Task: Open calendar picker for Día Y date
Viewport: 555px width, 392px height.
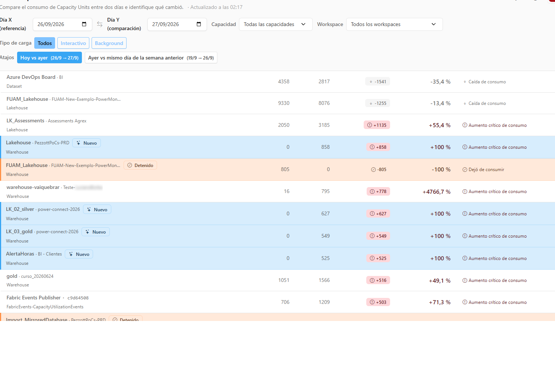Action: [199, 24]
